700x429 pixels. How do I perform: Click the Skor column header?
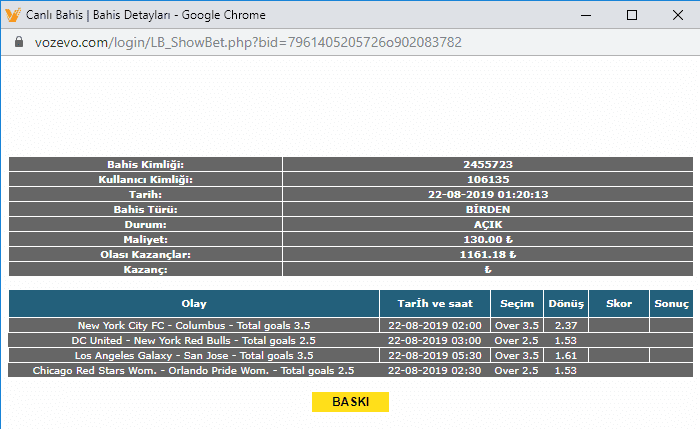pos(619,304)
